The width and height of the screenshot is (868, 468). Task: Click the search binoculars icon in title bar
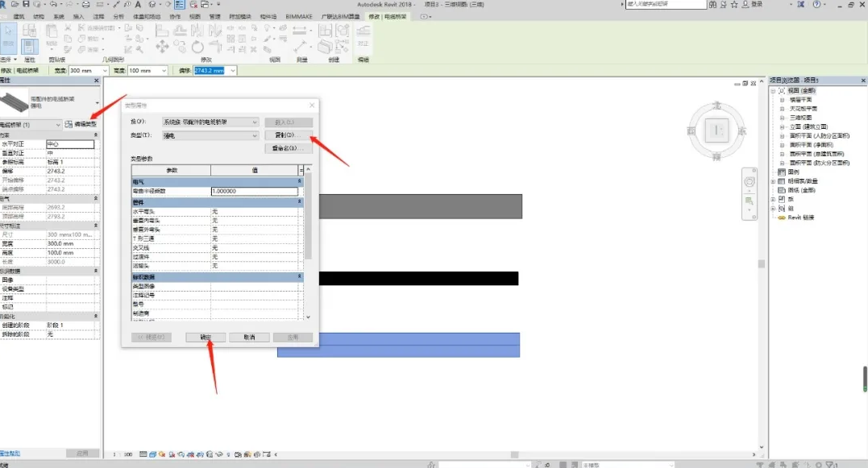click(713, 4)
